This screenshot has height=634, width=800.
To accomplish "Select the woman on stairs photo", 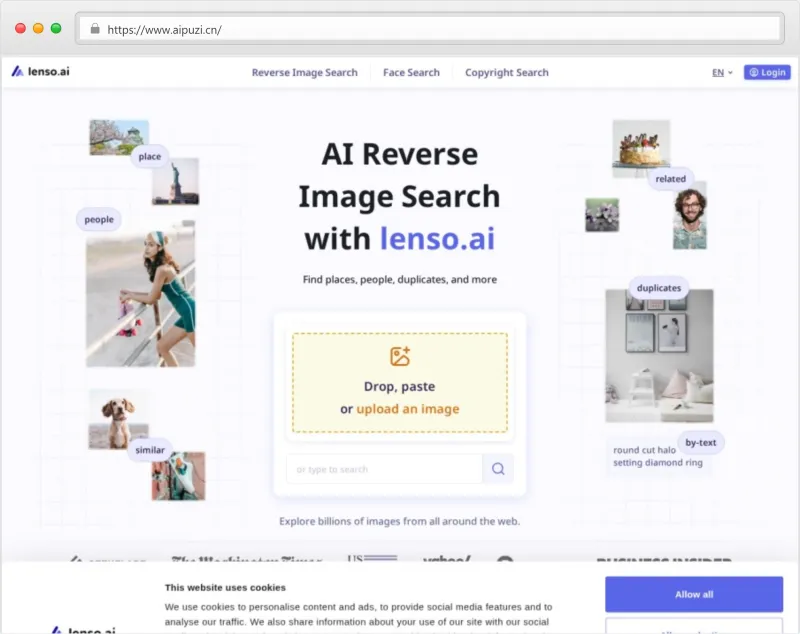I will coord(140,293).
